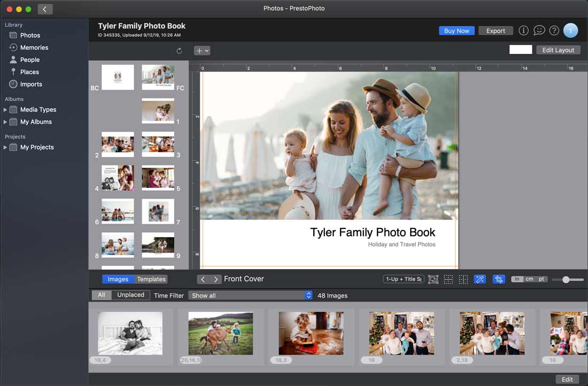
Task: Click the Edit button at bottom right
Action: pyautogui.click(x=567, y=379)
